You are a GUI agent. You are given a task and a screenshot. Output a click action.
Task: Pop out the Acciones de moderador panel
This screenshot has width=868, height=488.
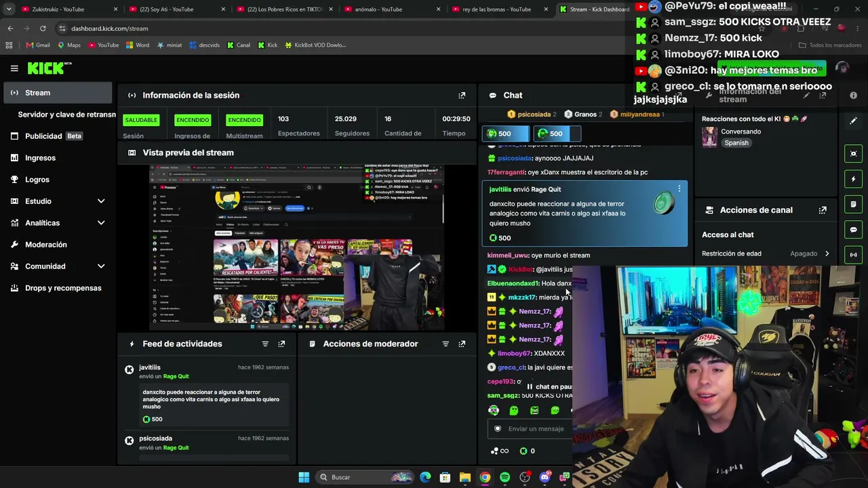coord(462,344)
